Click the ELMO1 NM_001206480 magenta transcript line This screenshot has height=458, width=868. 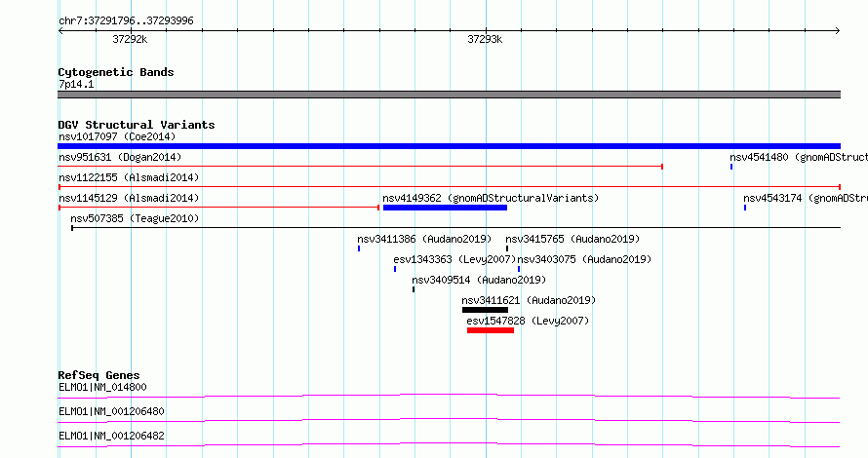click(x=449, y=420)
